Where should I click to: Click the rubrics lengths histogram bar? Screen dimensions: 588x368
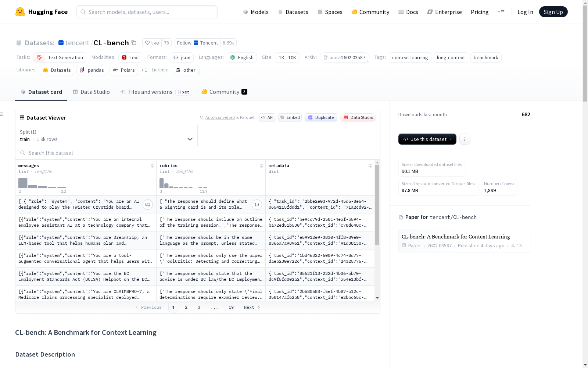pos(161,183)
